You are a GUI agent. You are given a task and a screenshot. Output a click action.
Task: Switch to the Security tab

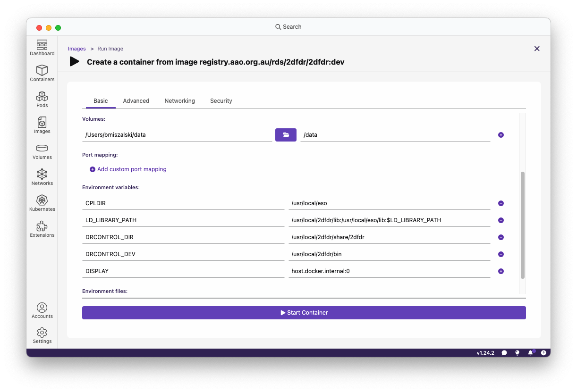pos(221,101)
